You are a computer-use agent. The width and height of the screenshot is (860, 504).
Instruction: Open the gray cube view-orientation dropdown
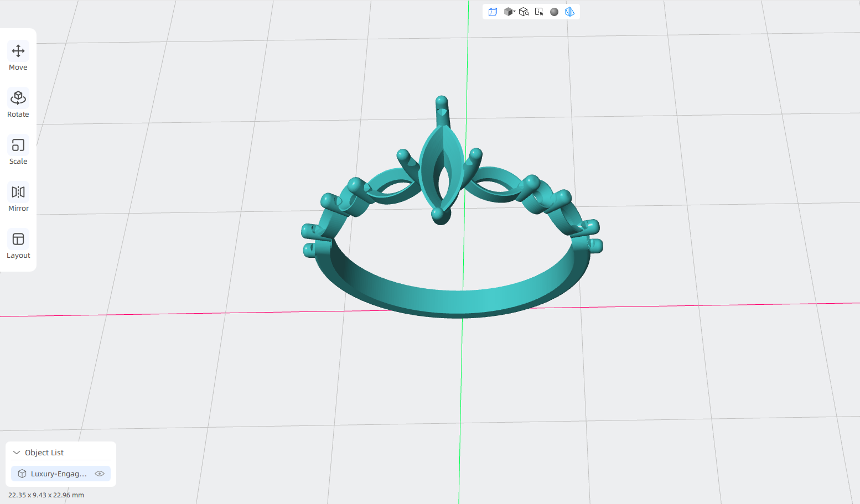click(x=509, y=12)
